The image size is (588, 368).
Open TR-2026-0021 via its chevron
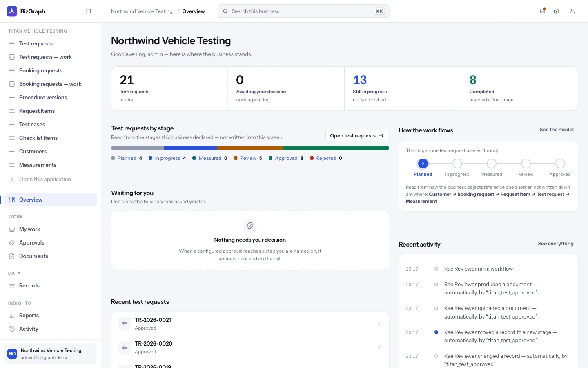pos(379,324)
